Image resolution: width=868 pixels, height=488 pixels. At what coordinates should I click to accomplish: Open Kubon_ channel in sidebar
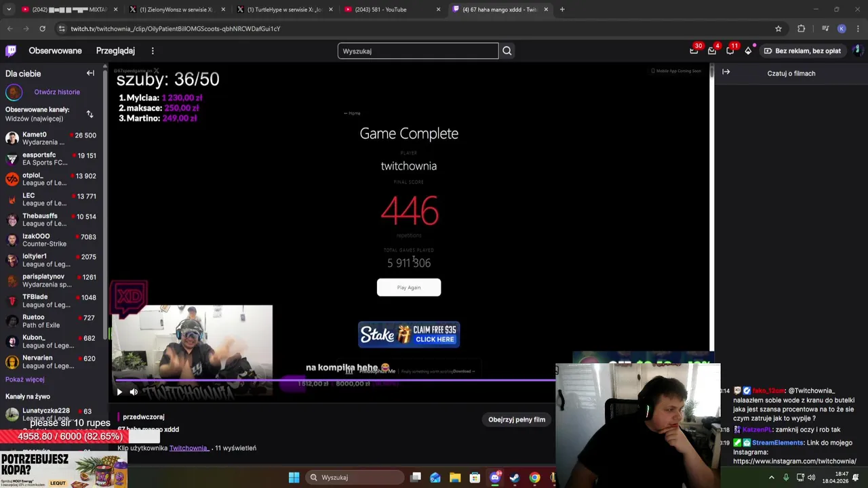point(51,342)
